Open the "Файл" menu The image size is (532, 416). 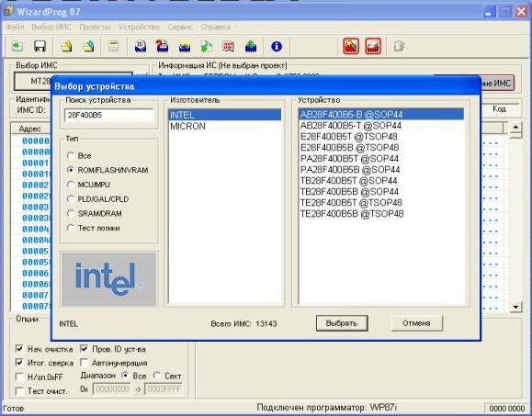point(15,27)
